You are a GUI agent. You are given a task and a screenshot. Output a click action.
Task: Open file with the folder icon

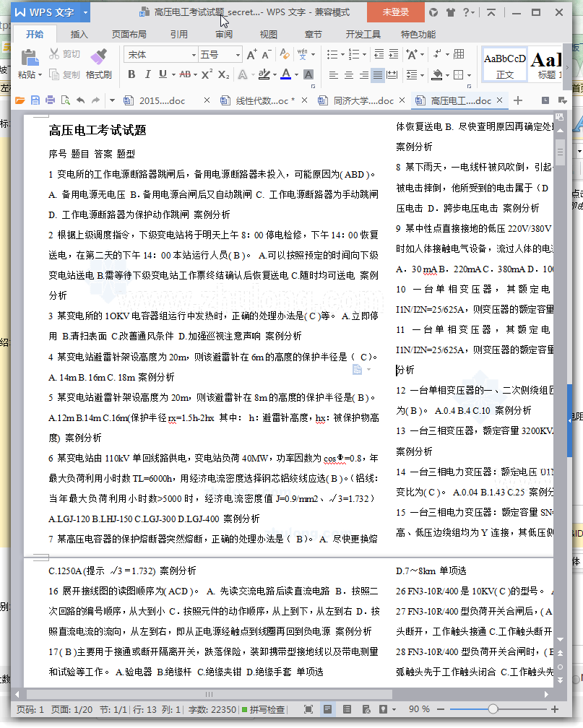point(20,100)
